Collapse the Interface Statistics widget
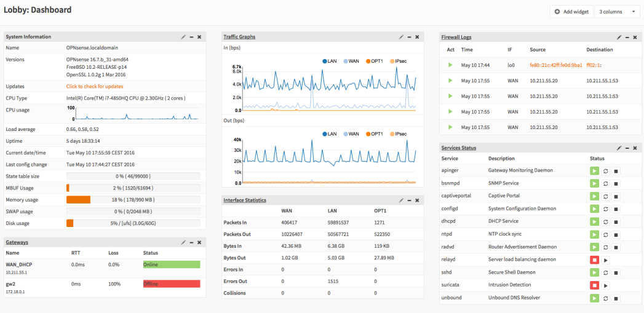This screenshot has width=644, height=313. point(409,200)
